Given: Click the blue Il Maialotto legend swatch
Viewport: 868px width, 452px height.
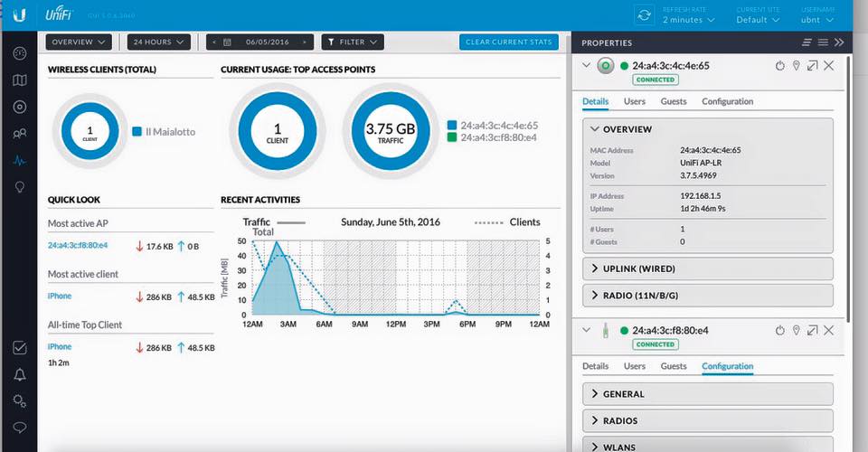Looking at the screenshot, I should (137, 132).
